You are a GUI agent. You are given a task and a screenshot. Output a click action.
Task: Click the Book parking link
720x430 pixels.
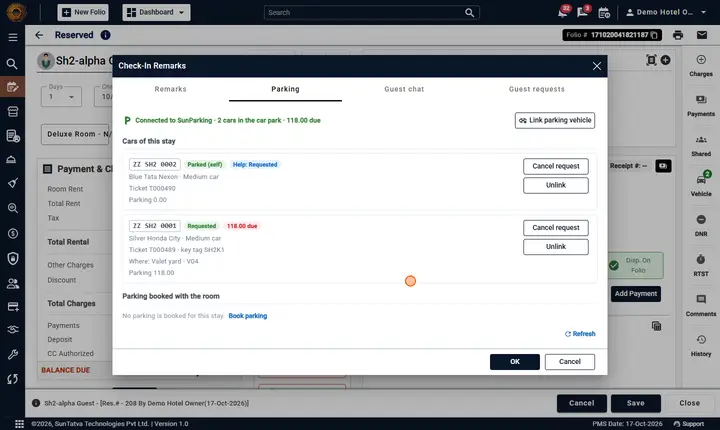(248, 316)
